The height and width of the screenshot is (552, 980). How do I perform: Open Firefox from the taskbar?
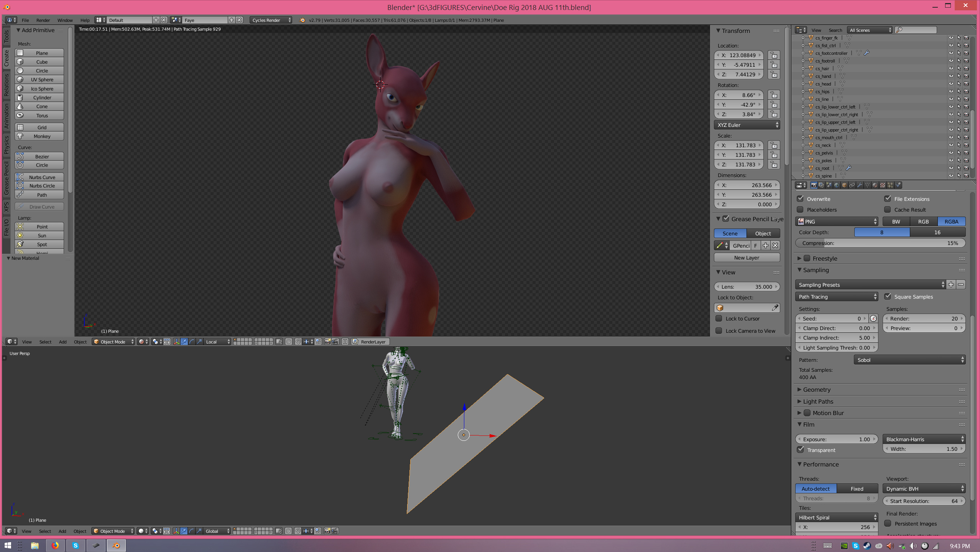(55, 545)
